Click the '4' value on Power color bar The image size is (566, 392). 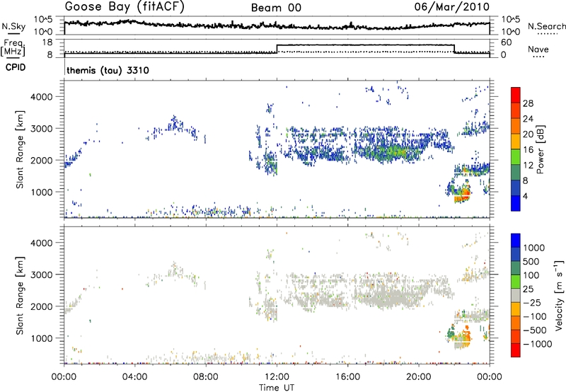tap(526, 196)
